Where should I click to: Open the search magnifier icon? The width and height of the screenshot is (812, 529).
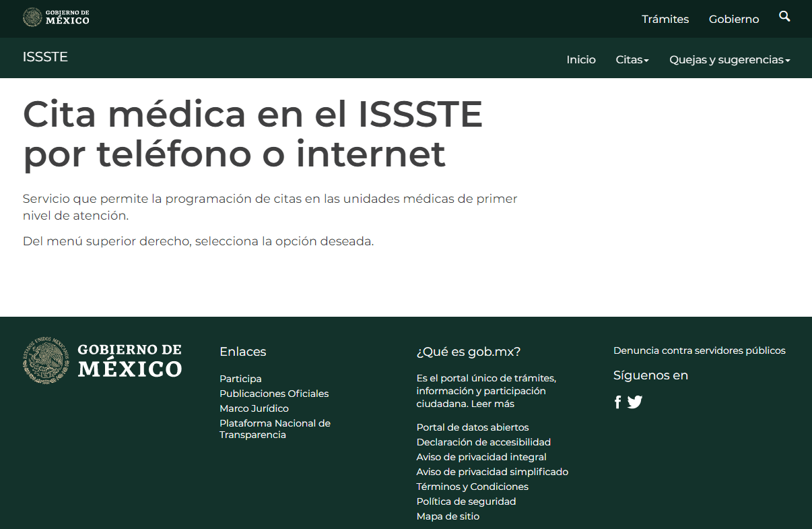784,16
